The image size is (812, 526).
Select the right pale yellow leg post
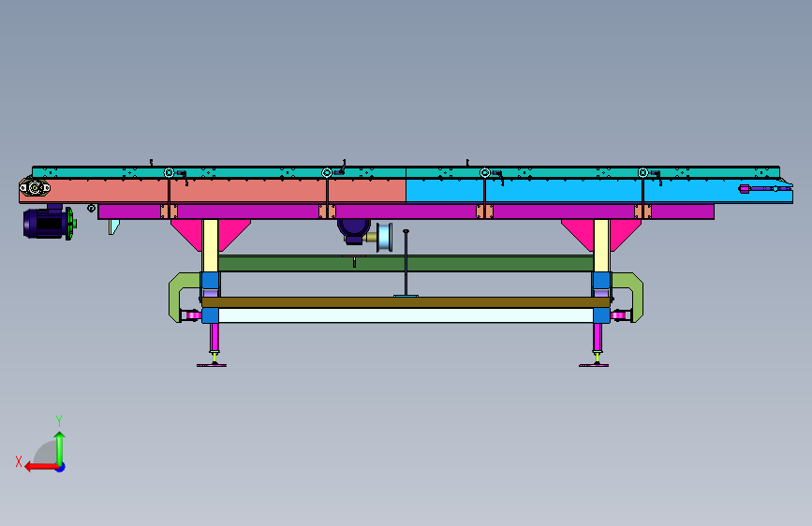click(x=601, y=245)
